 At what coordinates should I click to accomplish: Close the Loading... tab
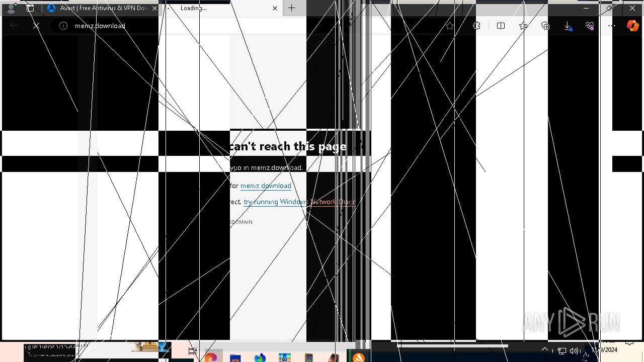[275, 8]
